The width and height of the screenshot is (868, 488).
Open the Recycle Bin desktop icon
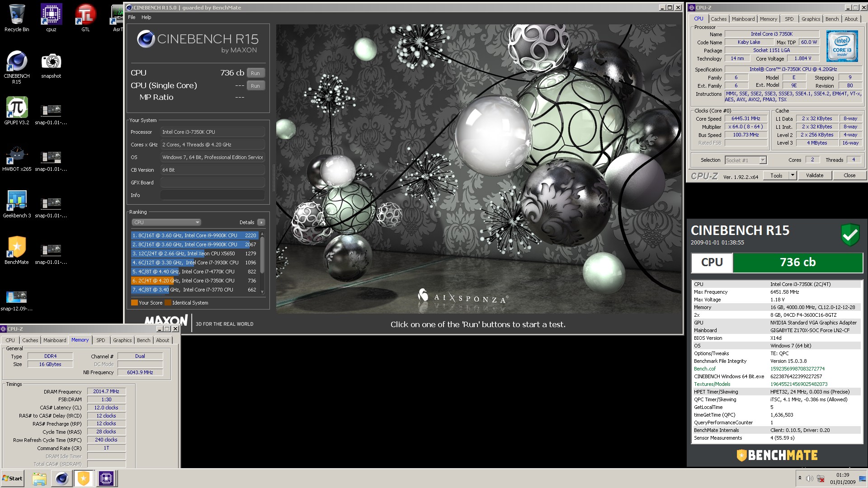[x=17, y=18]
